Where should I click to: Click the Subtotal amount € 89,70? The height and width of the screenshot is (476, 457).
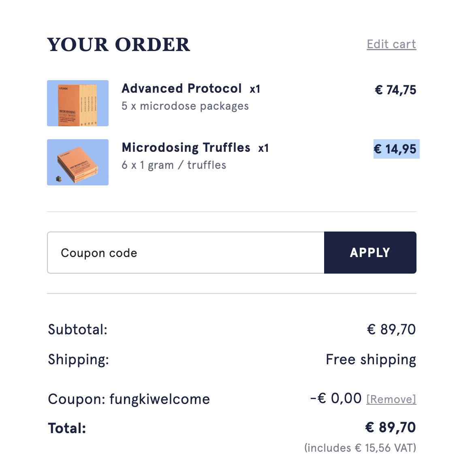pos(391,329)
